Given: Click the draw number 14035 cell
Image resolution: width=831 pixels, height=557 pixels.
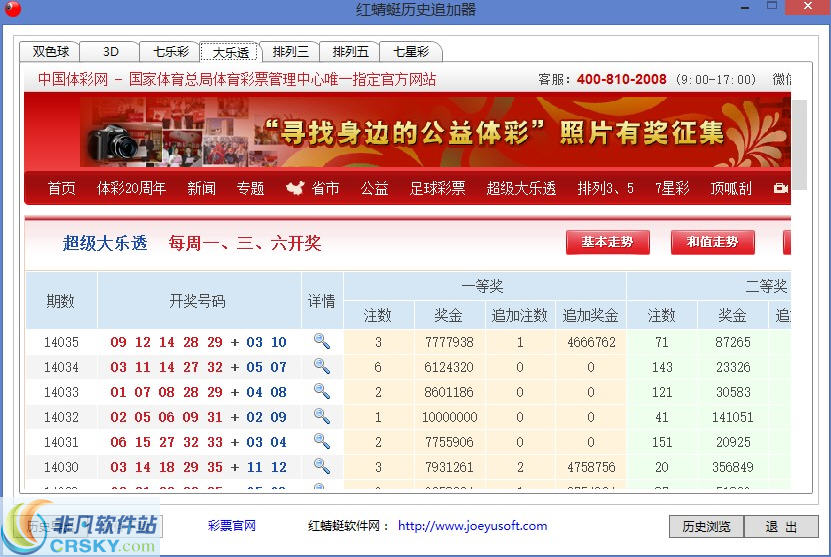Looking at the screenshot, I should coord(61,342).
